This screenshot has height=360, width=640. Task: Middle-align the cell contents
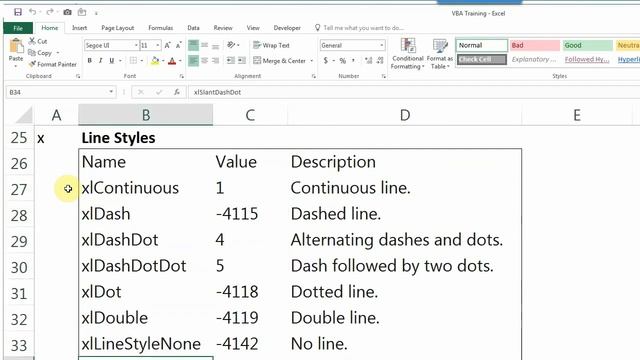pyautogui.click(x=204, y=45)
